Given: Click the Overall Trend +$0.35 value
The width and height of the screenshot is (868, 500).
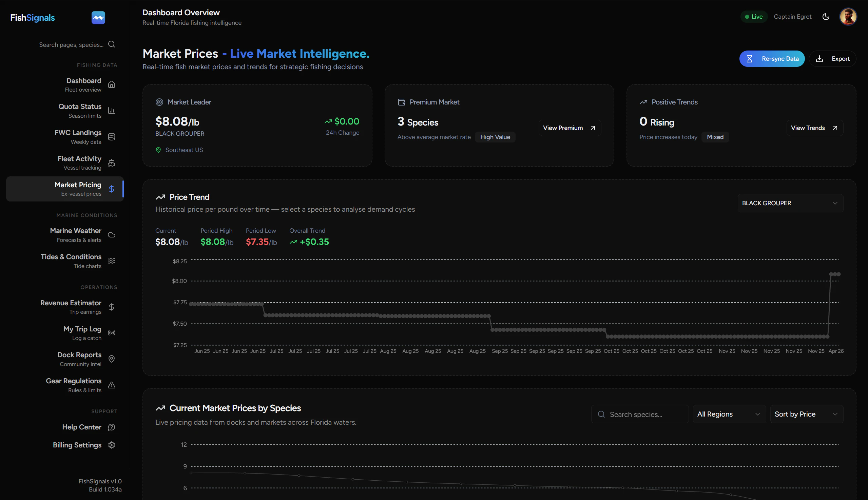Looking at the screenshot, I should click(x=309, y=242).
